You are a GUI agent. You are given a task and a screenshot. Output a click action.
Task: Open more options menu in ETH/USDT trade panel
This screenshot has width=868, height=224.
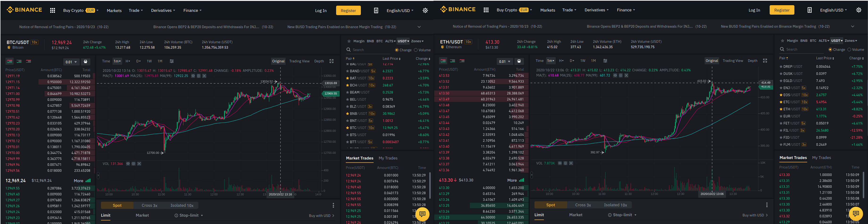pyautogui.click(x=767, y=205)
